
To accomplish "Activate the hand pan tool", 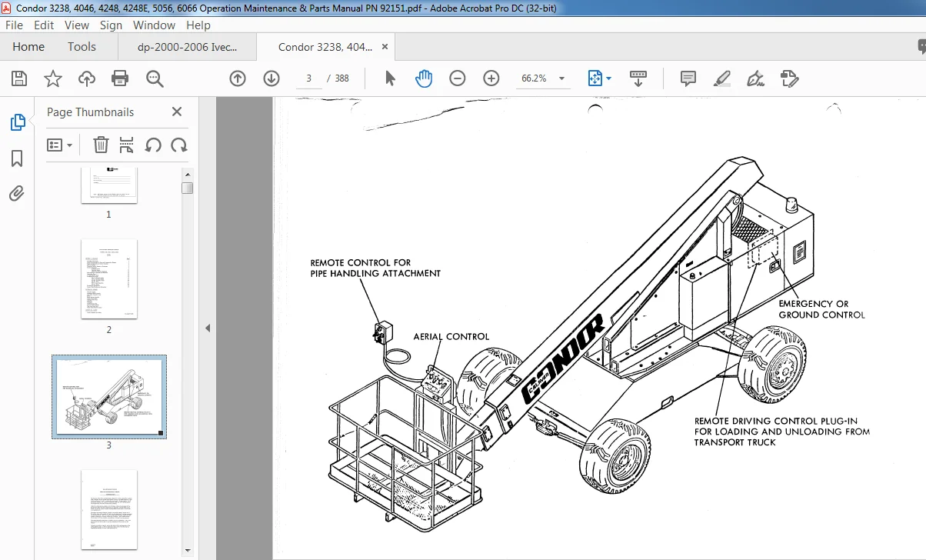I will pyautogui.click(x=424, y=78).
